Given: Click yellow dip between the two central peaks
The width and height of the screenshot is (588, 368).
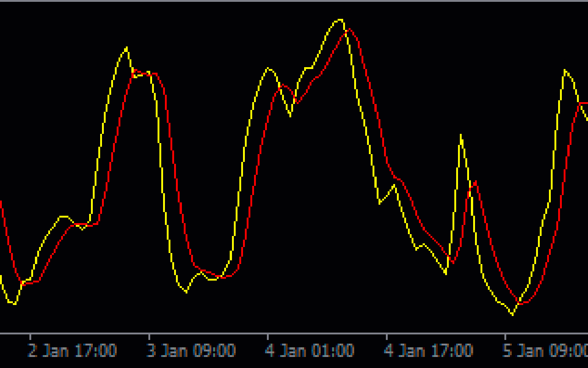Looking at the screenshot, I should click(290, 115).
